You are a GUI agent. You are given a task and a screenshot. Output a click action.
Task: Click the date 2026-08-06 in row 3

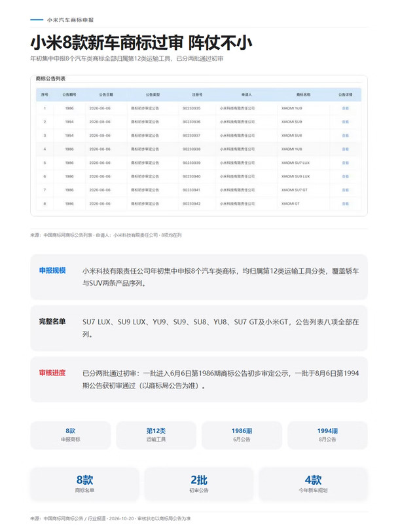coord(99,136)
